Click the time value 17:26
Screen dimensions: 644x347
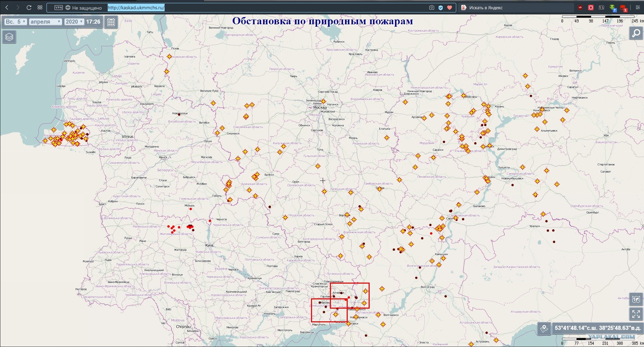[93, 22]
